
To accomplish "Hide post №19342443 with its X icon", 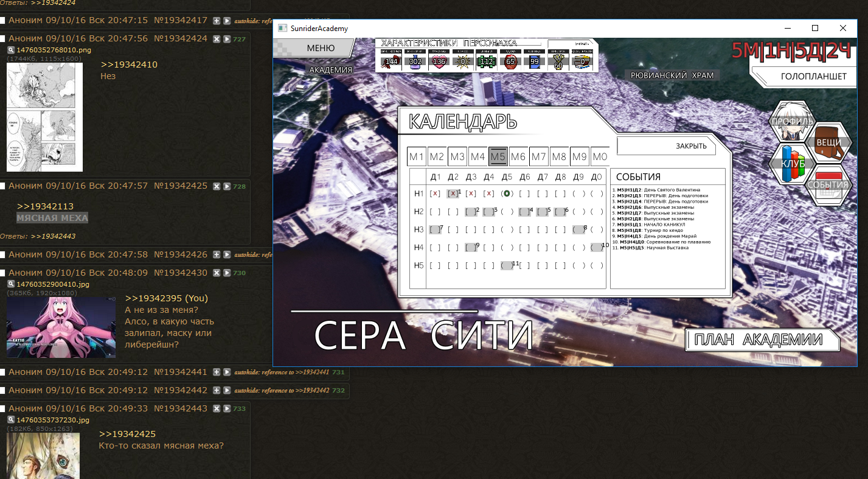I will point(216,408).
